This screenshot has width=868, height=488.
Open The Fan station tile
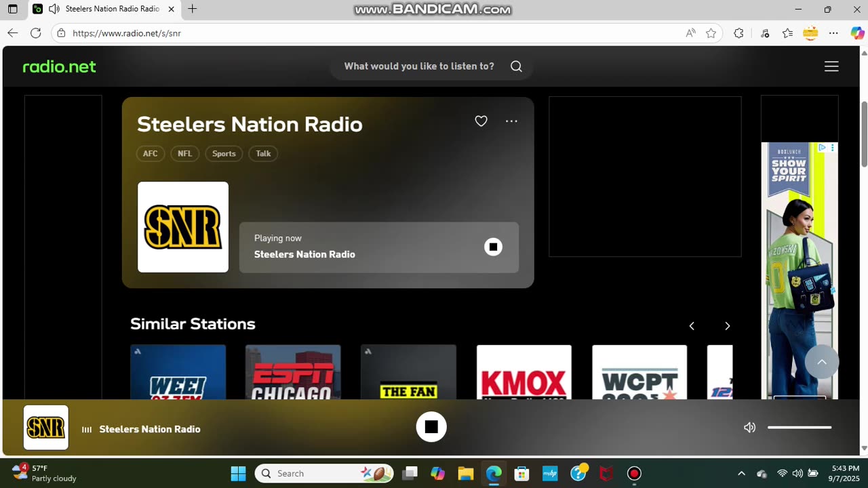408,371
